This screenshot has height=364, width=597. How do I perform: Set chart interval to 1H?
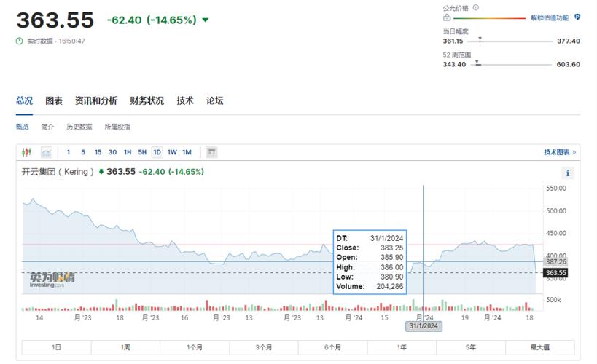pos(128,152)
